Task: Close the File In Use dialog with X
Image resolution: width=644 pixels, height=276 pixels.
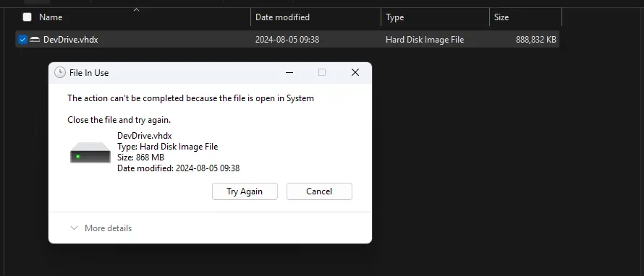Action: 355,72
